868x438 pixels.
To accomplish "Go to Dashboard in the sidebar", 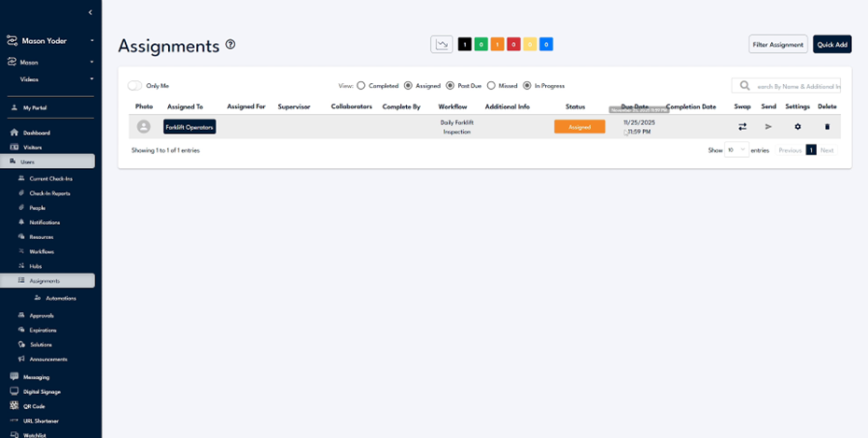I will tap(36, 133).
